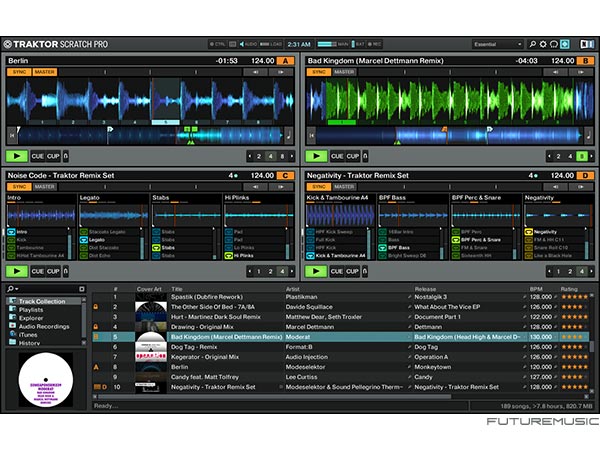The image size is (600, 450).
Task: Decrease loop size arrow on Deck B
Action: coord(549,156)
